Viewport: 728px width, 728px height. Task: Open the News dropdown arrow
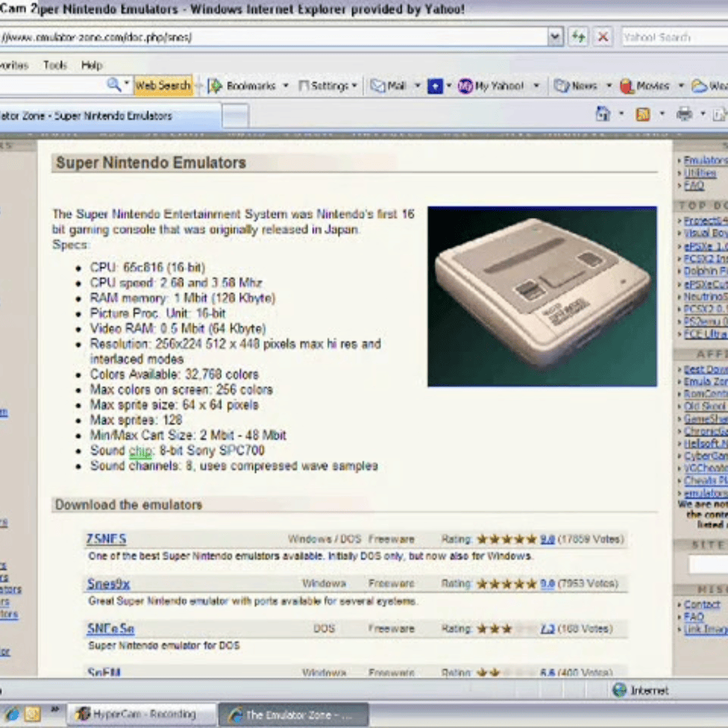(609, 86)
